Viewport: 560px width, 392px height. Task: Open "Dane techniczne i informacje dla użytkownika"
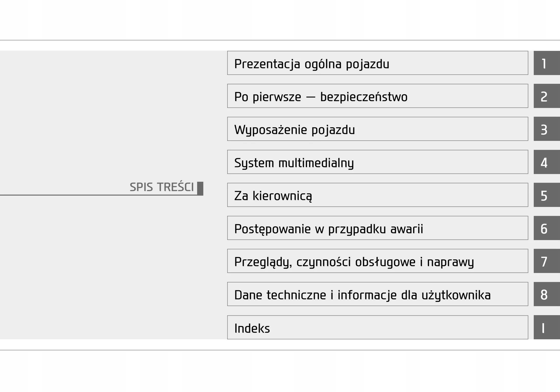tap(377, 294)
